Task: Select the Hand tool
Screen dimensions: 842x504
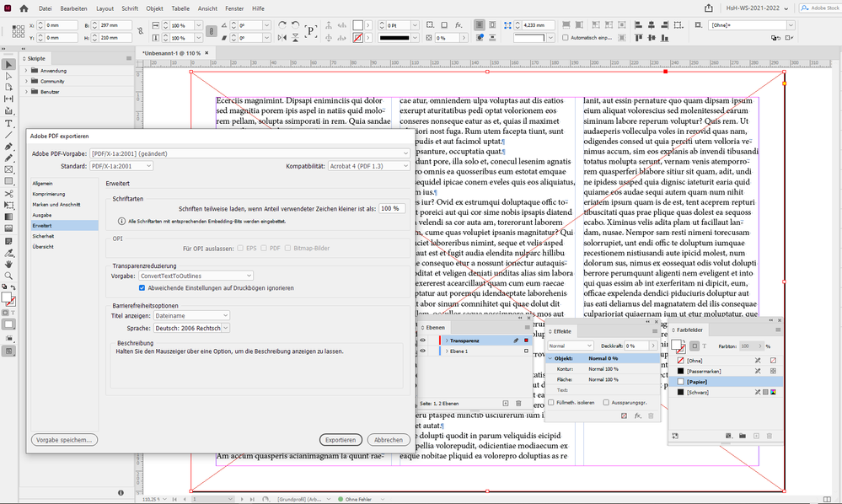Action: coord(8,264)
